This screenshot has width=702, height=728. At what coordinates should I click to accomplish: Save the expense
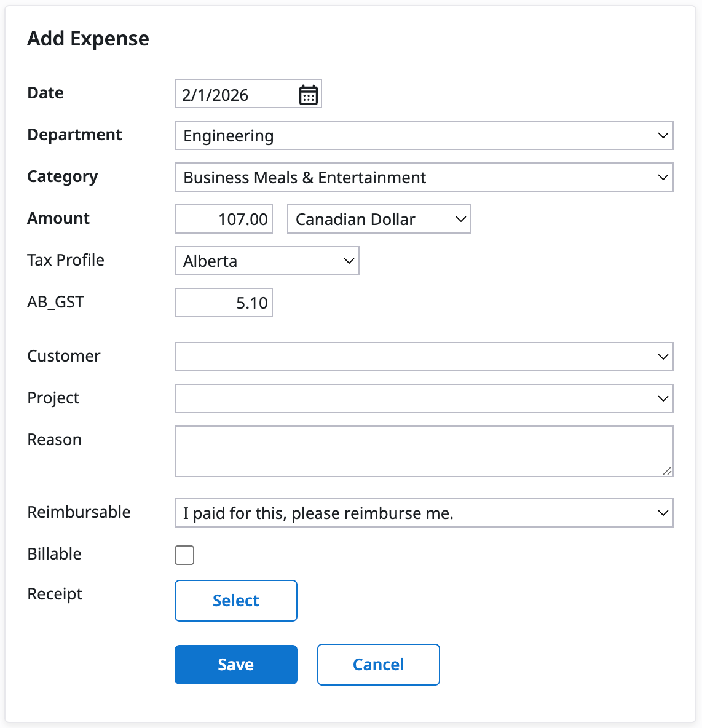(236, 665)
